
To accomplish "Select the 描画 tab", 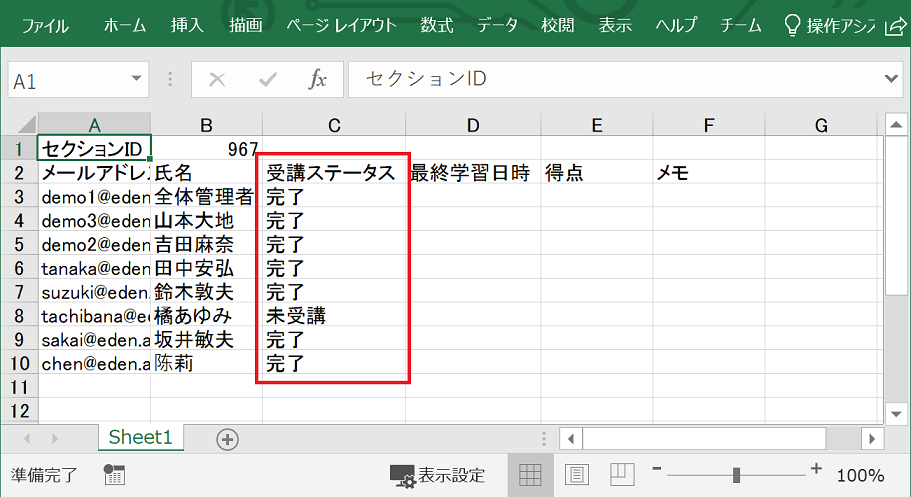I will click(245, 26).
